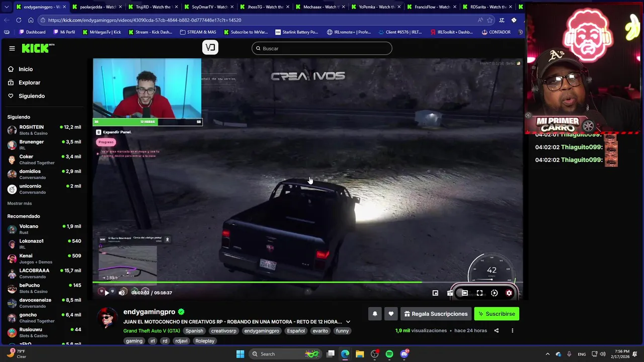Open goncho recommended channel
This screenshot has height=362, width=644.
pos(44,318)
